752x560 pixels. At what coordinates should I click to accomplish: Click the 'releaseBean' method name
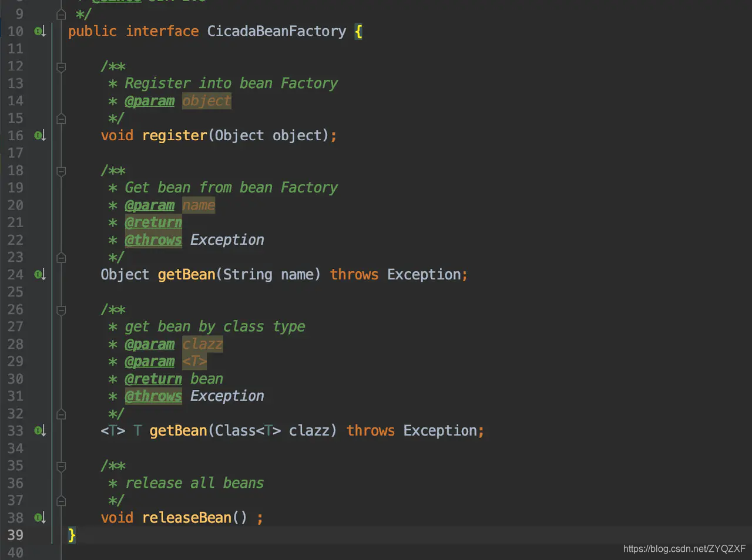pyautogui.click(x=187, y=518)
